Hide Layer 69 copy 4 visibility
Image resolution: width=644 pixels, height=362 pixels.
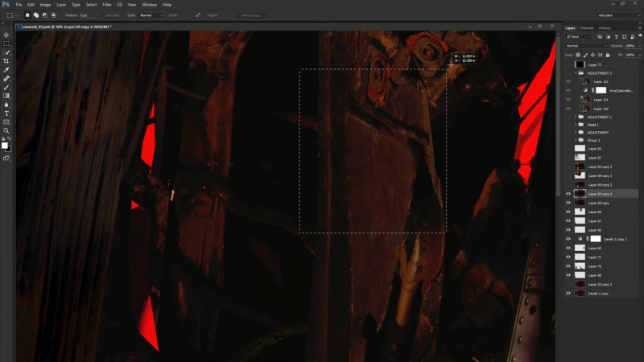click(568, 194)
